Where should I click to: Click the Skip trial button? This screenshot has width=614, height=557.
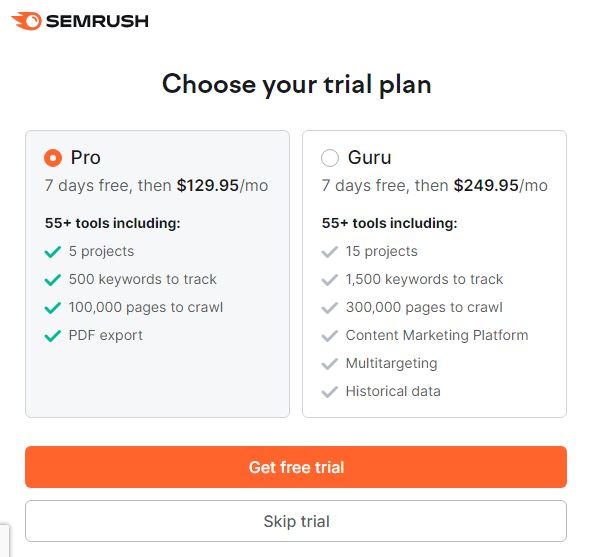(x=296, y=521)
